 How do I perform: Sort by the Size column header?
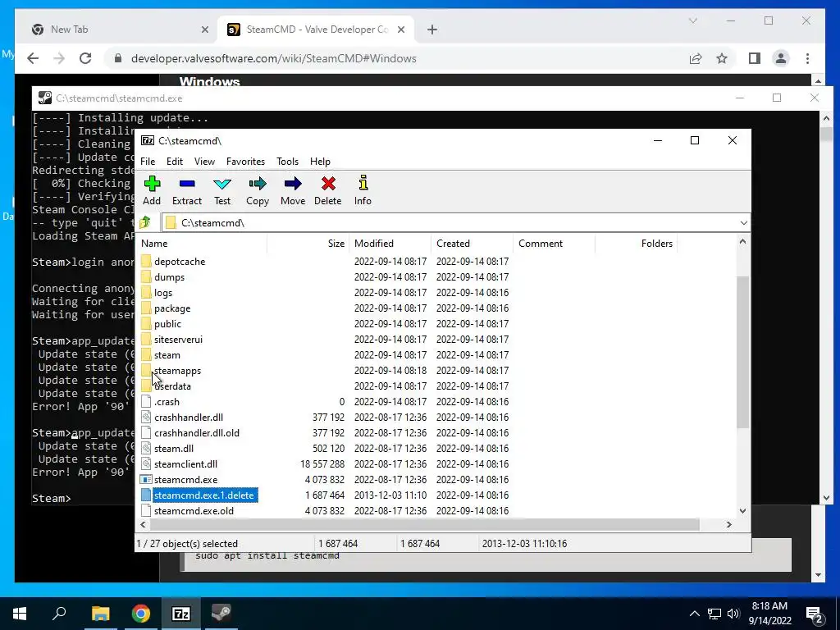pos(308,243)
